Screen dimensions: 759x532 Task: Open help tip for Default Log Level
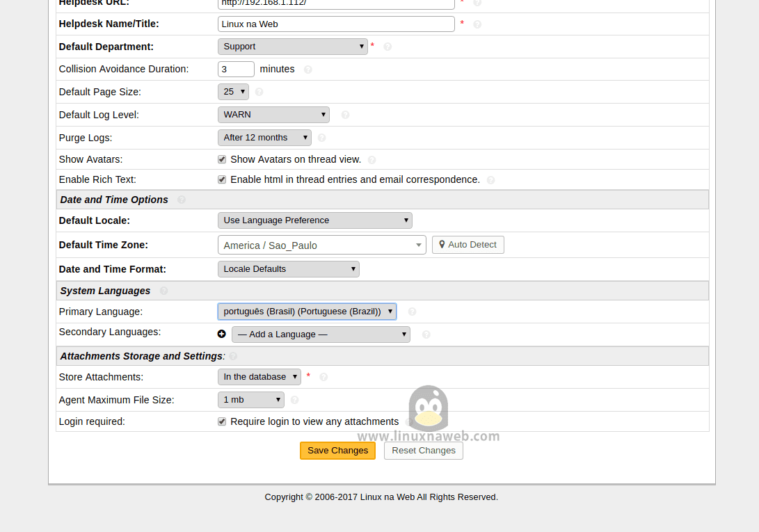point(345,115)
